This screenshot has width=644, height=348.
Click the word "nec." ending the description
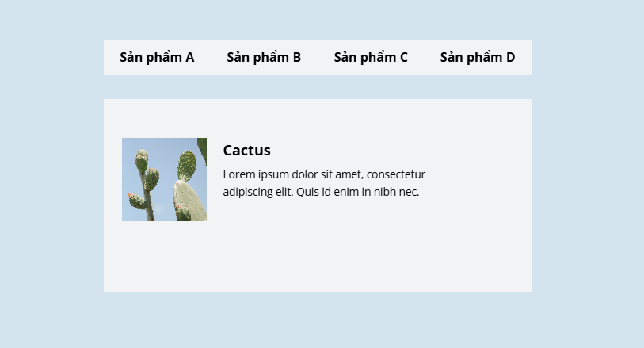[409, 192]
